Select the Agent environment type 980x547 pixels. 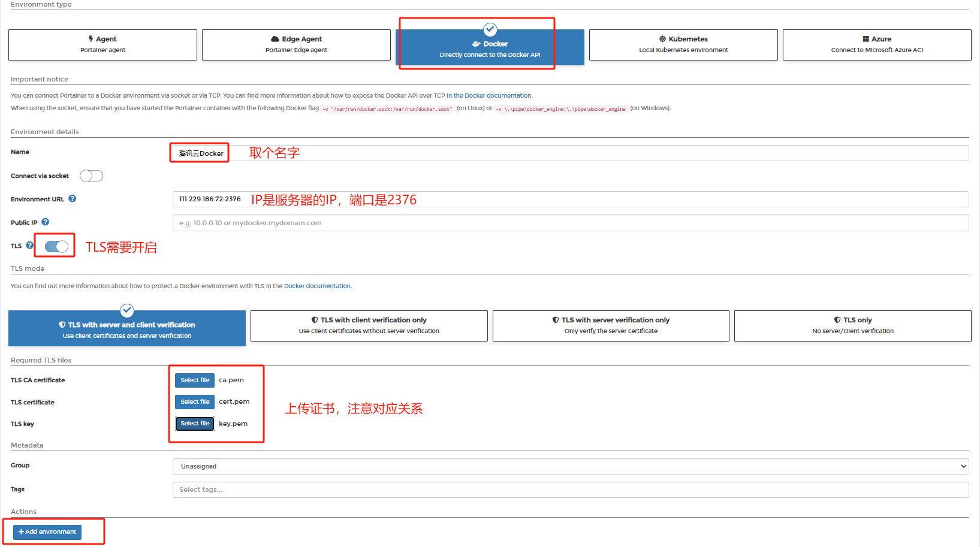pyautogui.click(x=102, y=45)
